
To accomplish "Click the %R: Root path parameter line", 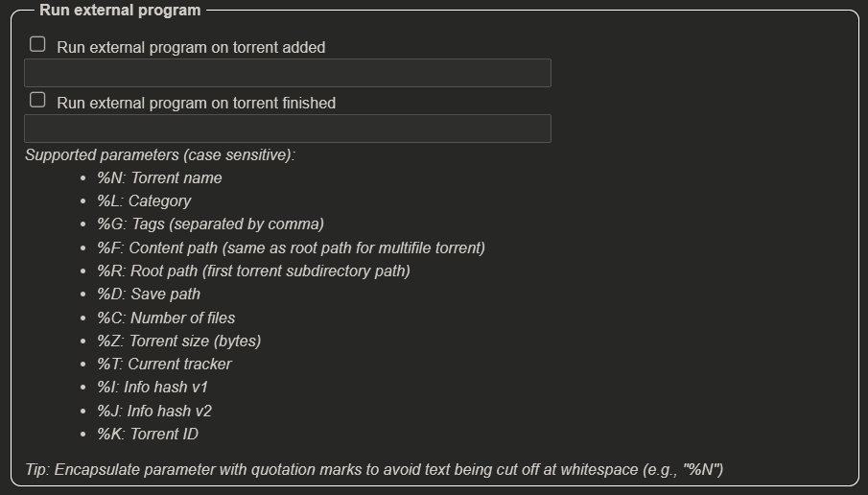I will 253,271.
